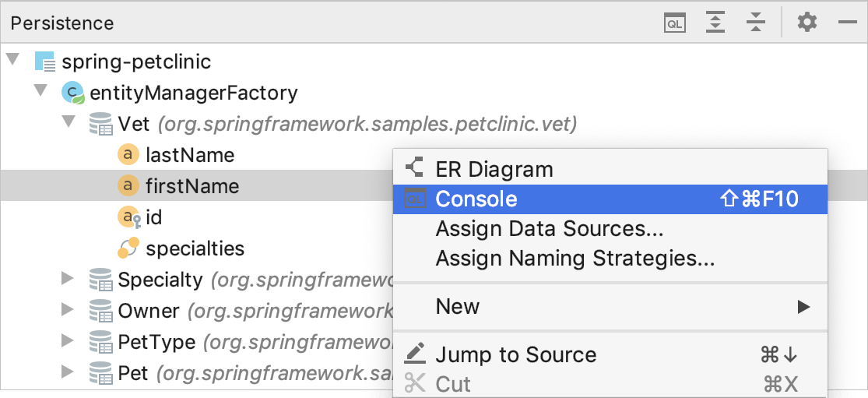The height and width of the screenshot is (398, 868).
Task: Select Console in the context menu
Action: coord(610,199)
